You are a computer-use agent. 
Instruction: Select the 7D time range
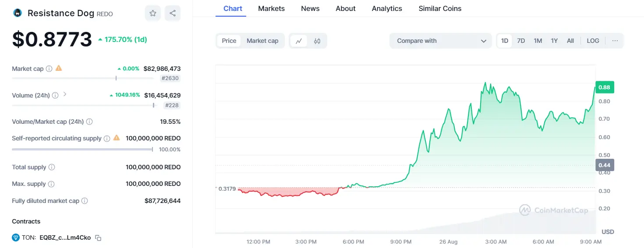[521, 41]
